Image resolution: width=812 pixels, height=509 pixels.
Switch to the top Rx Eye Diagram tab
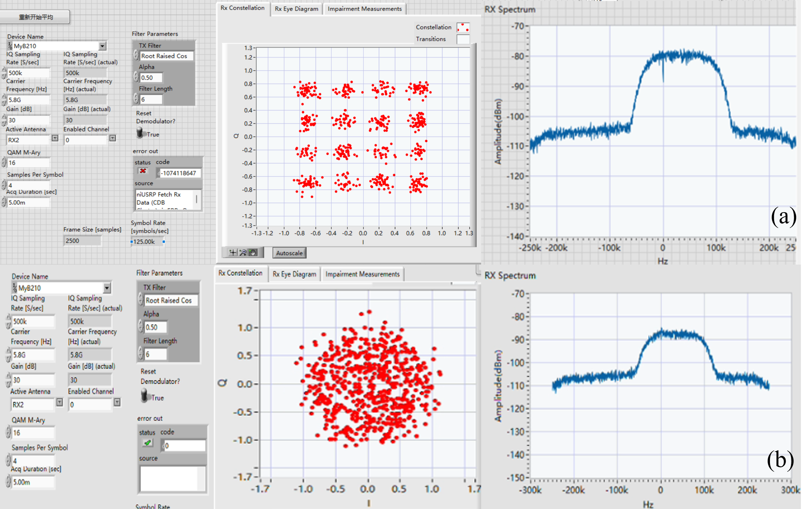296,9
